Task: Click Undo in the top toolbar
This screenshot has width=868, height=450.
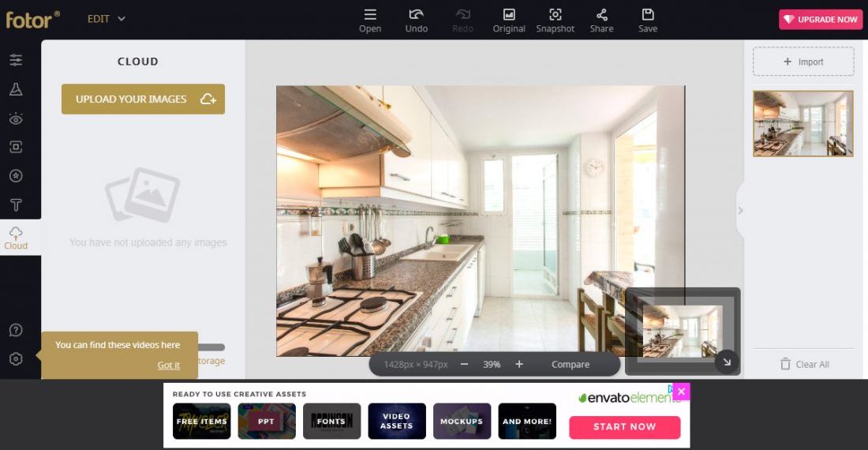Action: click(x=416, y=20)
